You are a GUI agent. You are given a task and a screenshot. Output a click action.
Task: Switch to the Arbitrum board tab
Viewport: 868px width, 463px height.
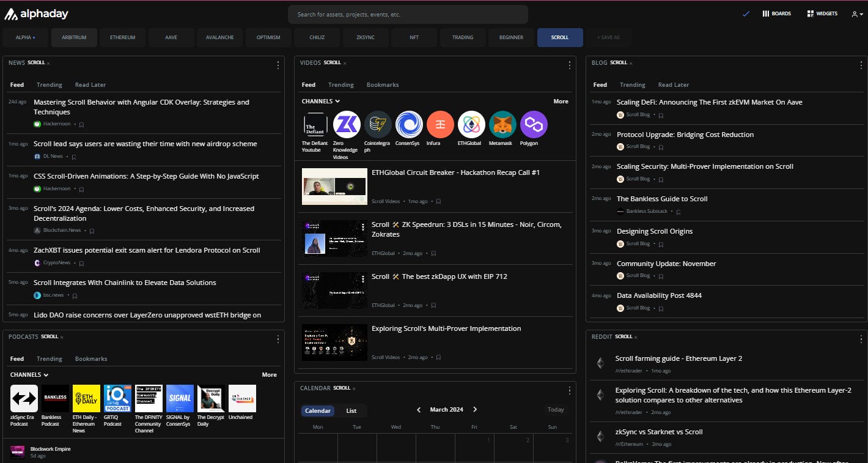point(74,37)
